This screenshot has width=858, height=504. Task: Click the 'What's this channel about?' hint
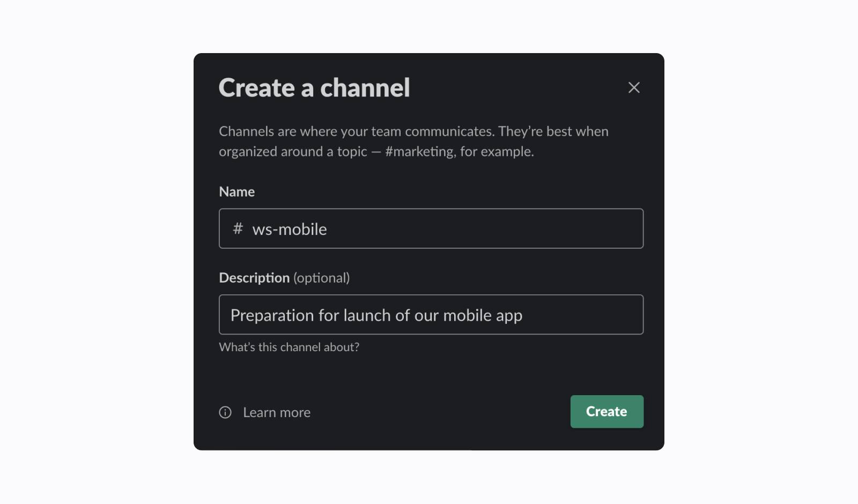[289, 347]
